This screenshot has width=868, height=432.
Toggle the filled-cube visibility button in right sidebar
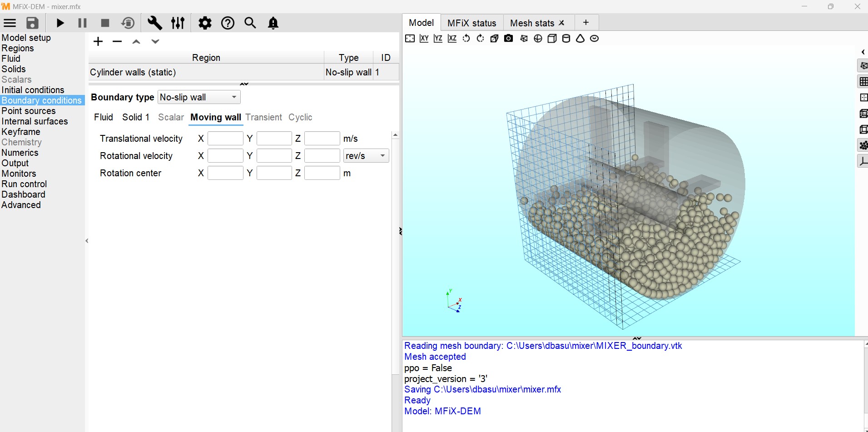point(863,114)
